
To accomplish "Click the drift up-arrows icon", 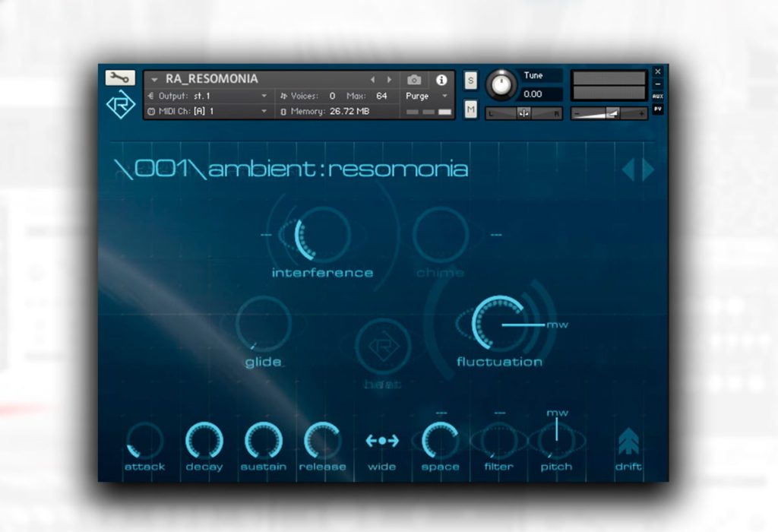I will pyautogui.click(x=628, y=442).
